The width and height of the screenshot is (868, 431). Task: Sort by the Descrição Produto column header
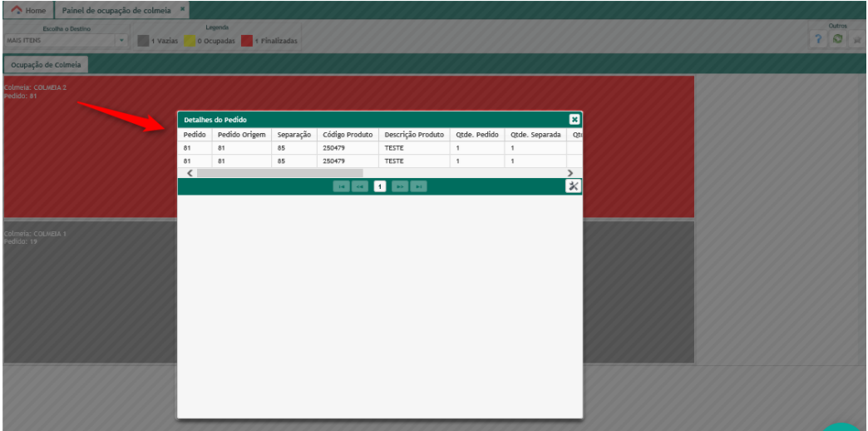click(x=415, y=135)
